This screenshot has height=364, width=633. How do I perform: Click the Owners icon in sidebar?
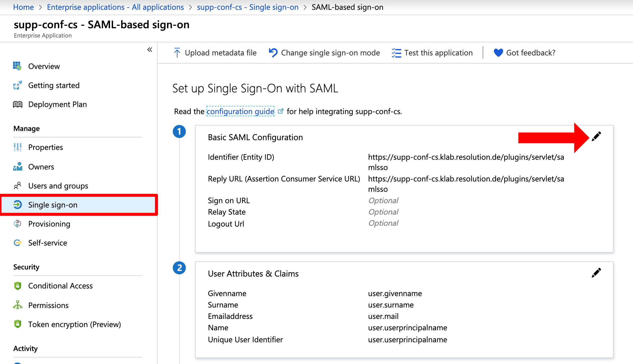tap(17, 167)
